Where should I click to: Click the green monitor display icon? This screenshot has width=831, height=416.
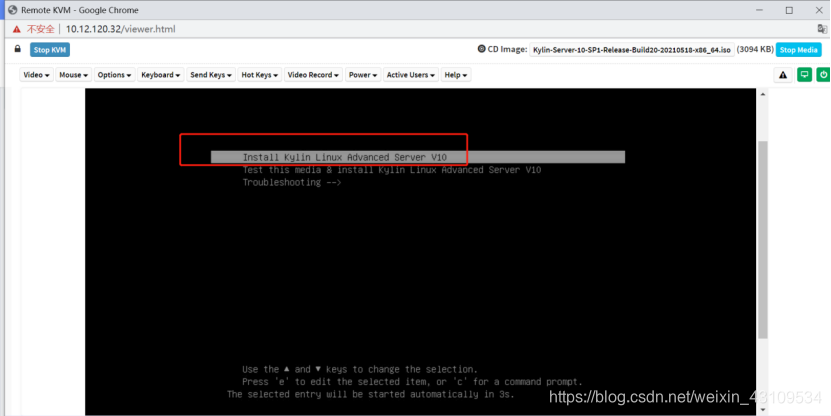pos(804,75)
